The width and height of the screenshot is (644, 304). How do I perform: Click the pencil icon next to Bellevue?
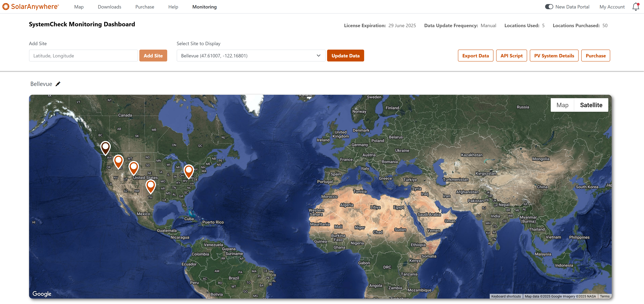(58, 84)
